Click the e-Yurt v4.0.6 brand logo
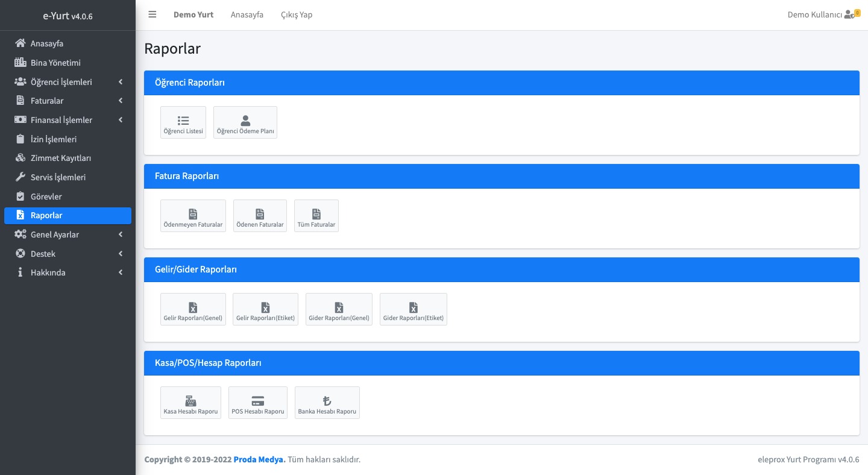Viewport: 868px width, 475px height. 68,16
